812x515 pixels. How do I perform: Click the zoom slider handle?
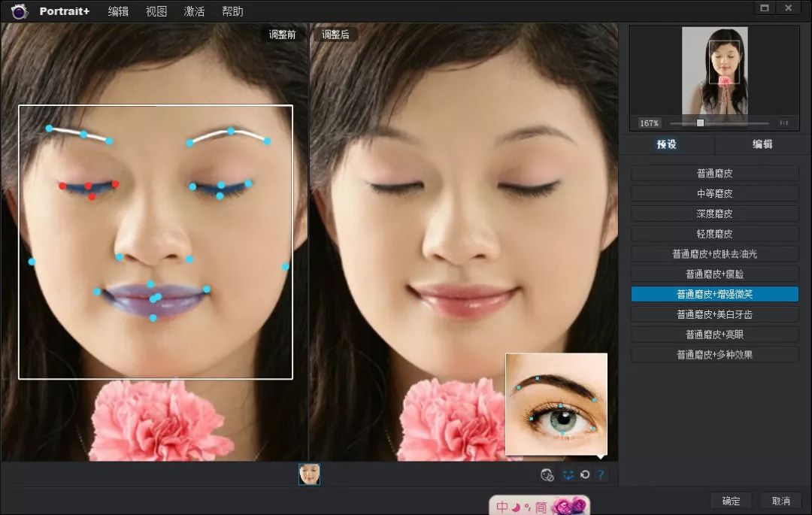click(x=700, y=123)
